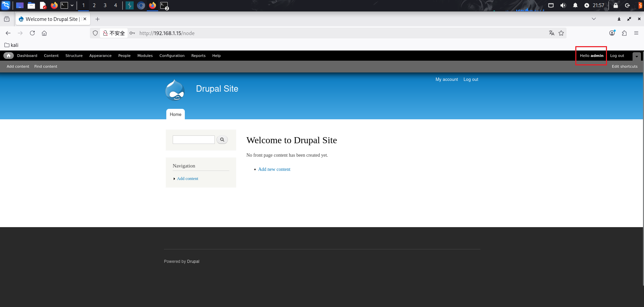Image resolution: width=644 pixels, height=307 pixels.
Task: Click the Drupal admin home icon
Action: [x=8, y=56]
